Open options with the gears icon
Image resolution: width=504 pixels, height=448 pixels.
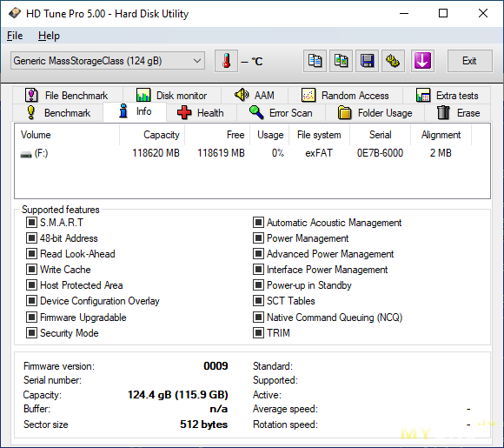coord(393,61)
